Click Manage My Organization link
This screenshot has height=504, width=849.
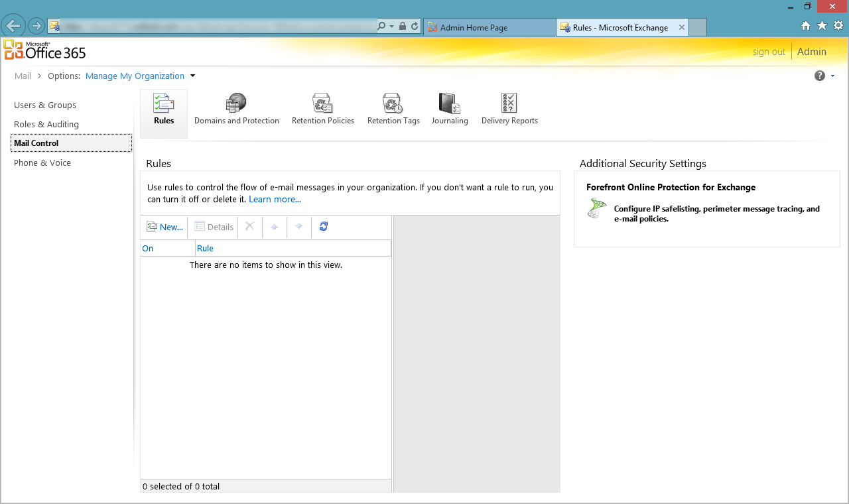coord(135,76)
